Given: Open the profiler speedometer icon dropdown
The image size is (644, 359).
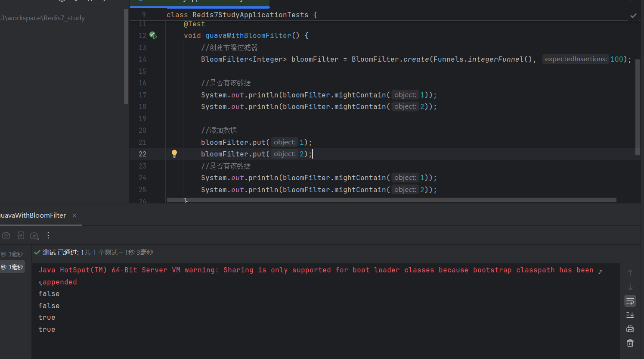Looking at the screenshot, I should [x=34, y=236].
